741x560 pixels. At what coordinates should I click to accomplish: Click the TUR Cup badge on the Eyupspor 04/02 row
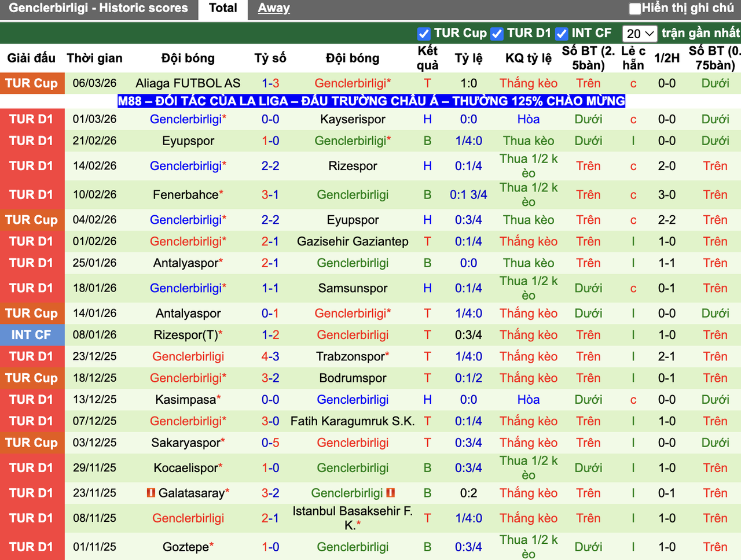32,220
